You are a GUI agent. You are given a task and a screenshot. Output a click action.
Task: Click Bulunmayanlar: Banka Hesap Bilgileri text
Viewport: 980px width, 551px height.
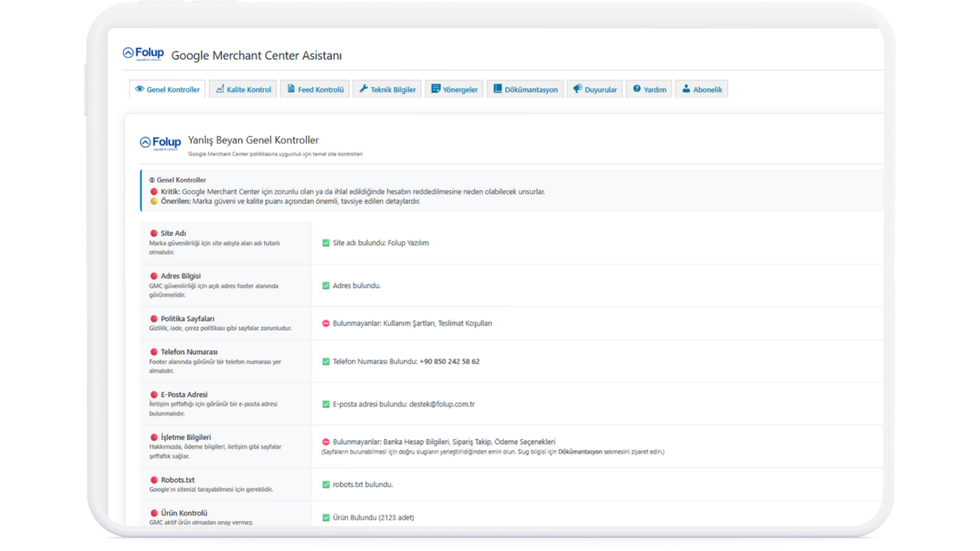pyautogui.click(x=444, y=442)
